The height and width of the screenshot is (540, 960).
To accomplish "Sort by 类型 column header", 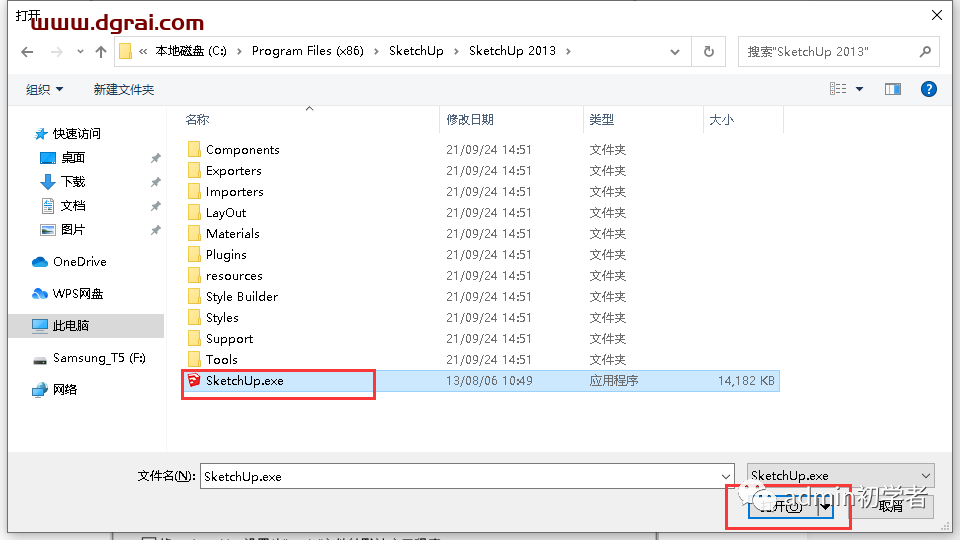I will [x=601, y=120].
